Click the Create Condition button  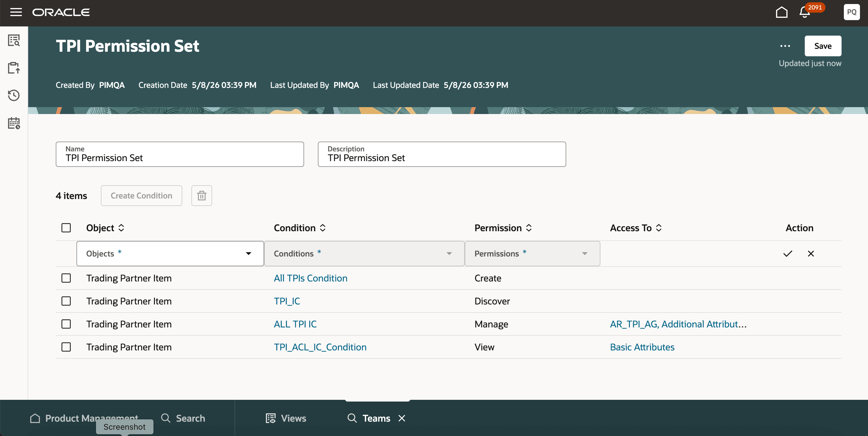(141, 196)
